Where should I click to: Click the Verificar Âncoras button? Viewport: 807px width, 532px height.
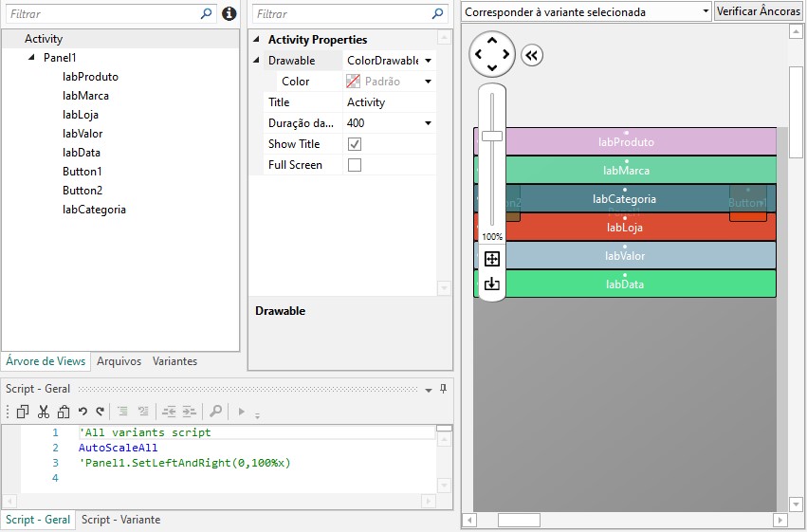click(x=759, y=10)
